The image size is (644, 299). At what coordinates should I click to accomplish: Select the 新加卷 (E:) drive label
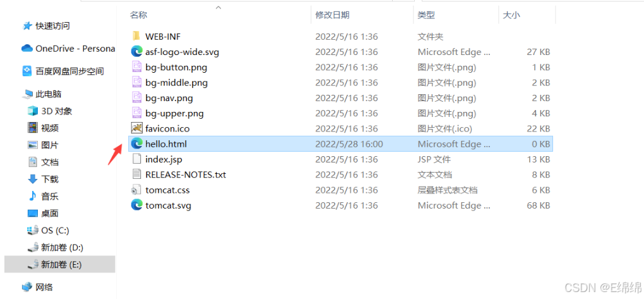61,265
